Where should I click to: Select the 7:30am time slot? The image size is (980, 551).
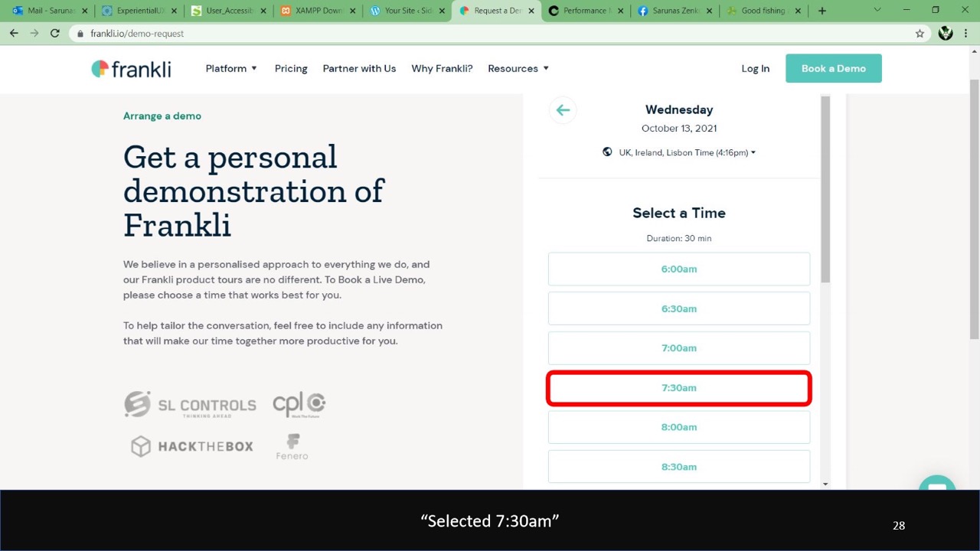tap(679, 388)
